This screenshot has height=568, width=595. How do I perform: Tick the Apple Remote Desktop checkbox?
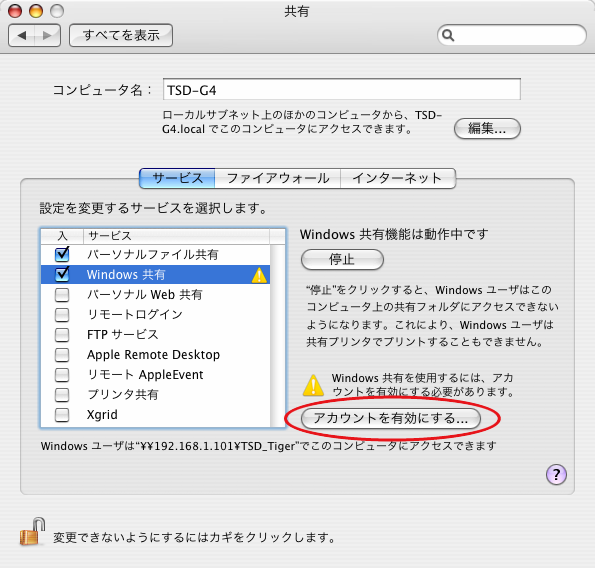coord(62,355)
